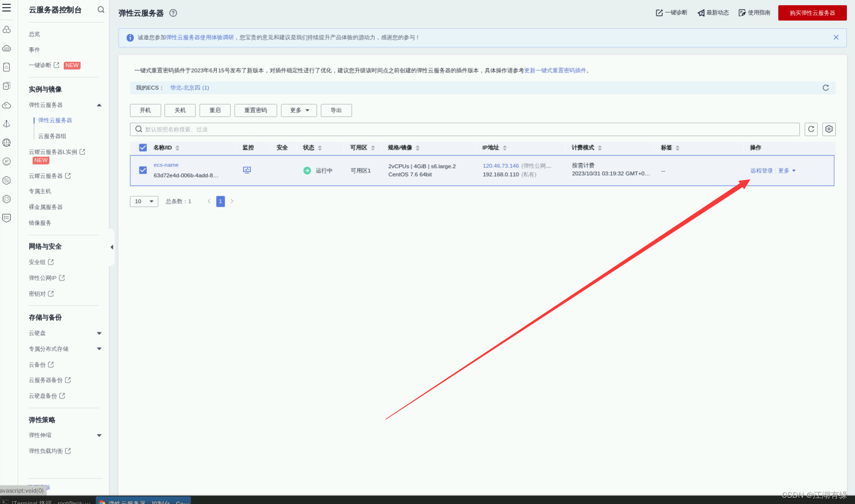Expand the 专属分布式存储 sidebar group
Viewport: 855px width, 504px height.
(99, 349)
